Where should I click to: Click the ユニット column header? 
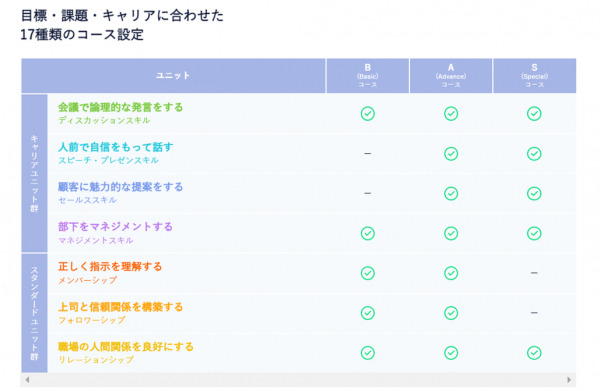point(173,76)
